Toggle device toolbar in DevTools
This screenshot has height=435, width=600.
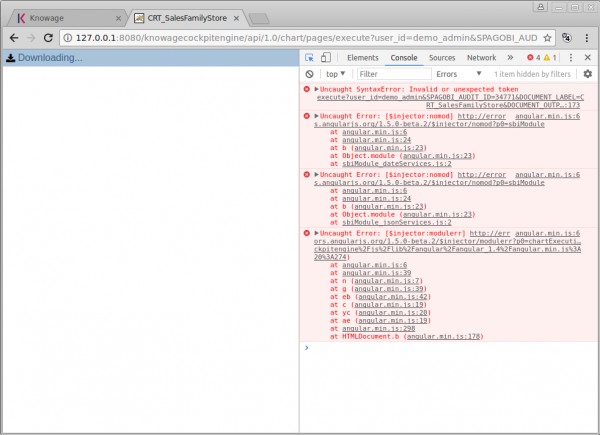pyautogui.click(x=326, y=57)
